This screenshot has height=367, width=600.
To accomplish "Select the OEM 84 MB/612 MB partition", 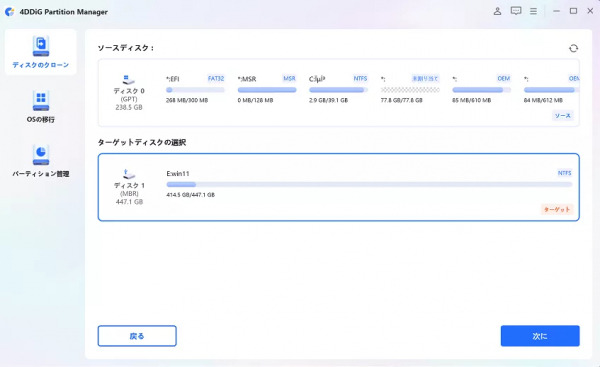I will point(551,90).
